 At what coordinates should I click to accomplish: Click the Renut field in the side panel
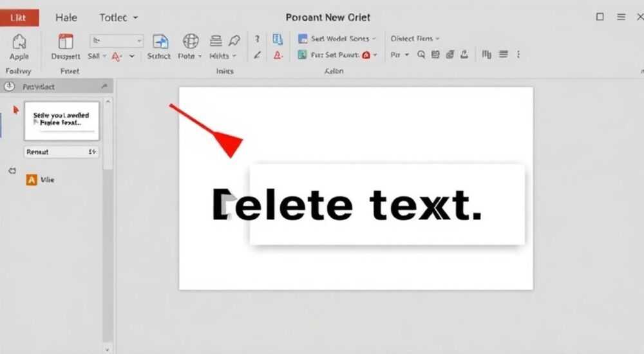tap(62, 152)
